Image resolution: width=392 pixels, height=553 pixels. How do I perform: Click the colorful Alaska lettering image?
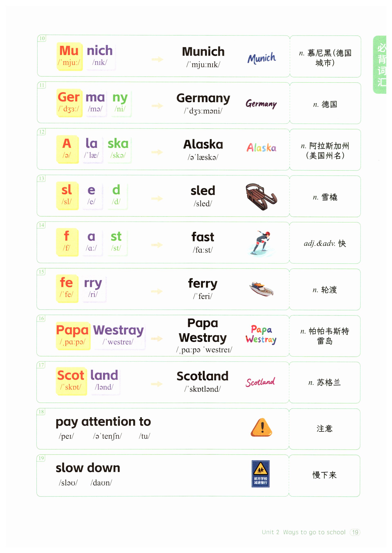[261, 147]
